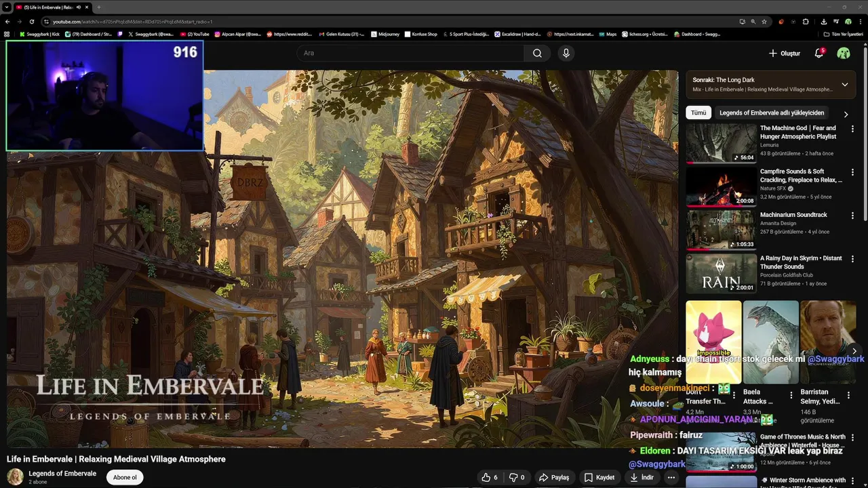Open the Swaggybark | Kick bookmark

(x=39, y=34)
